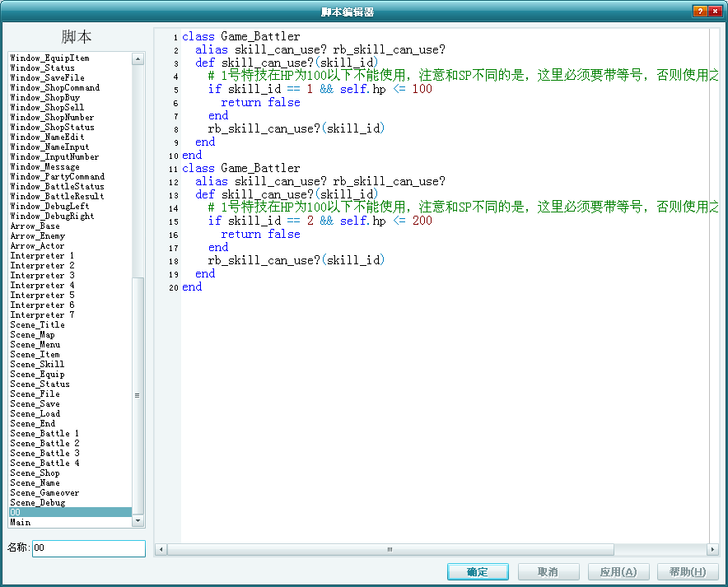Select the Scene_Load script
This screenshot has height=587, width=728.
point(70,413)
